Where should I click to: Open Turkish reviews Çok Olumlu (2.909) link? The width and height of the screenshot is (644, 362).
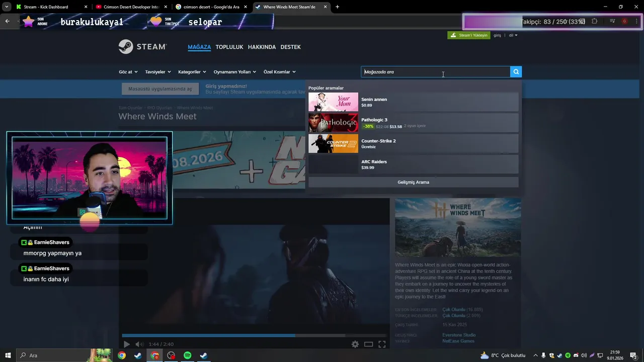[461, 316]
